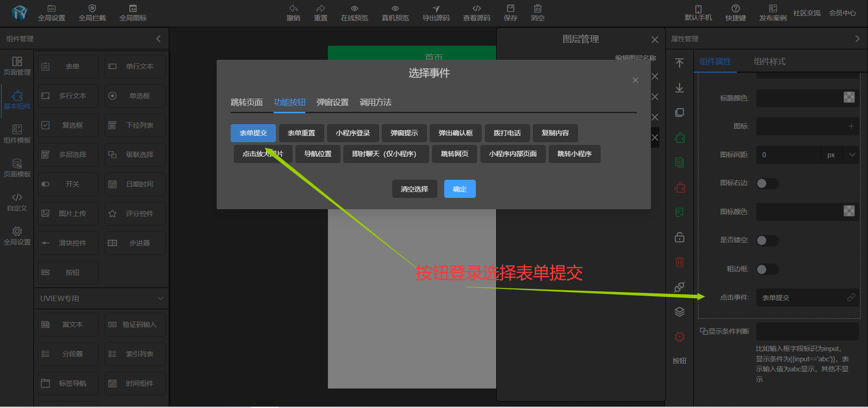Toggle the 是否镂空 switch
This screenshot has width=868, height=408.
point(767,240)
